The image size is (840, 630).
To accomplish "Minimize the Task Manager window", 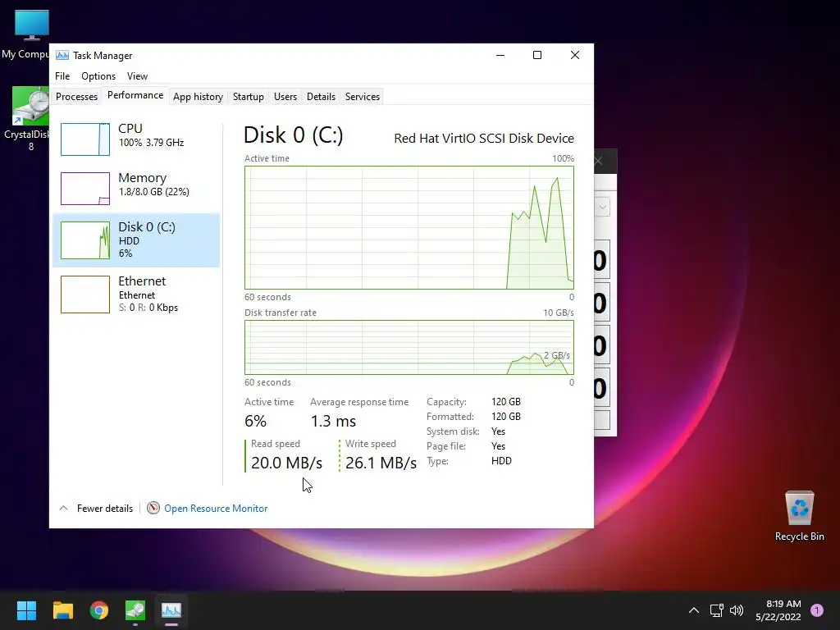I will (500, 55).
